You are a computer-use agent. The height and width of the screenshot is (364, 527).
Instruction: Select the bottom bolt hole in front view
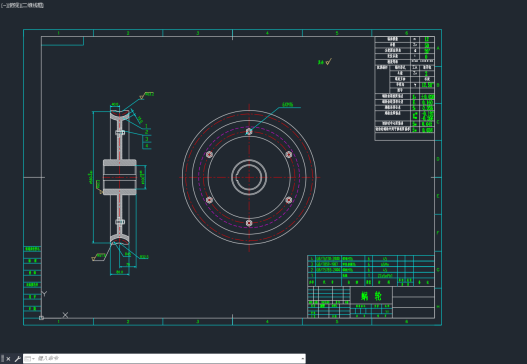(249, 223)
